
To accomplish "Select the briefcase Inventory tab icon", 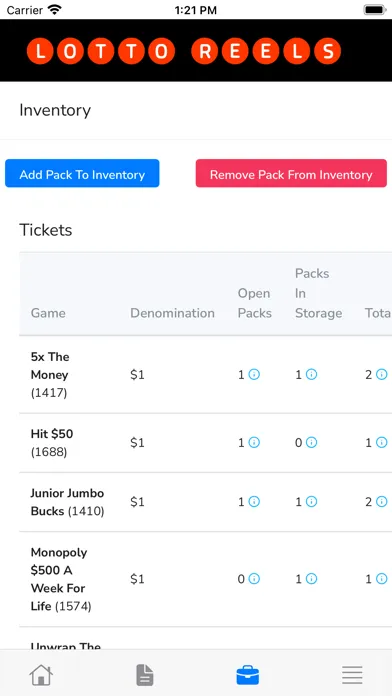I will pos(248,675).
